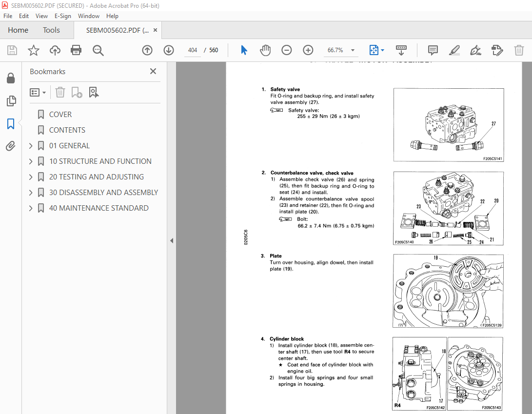The height and width of the screenshot is (414, 532).
Task: Expand 30 DISASSEMBLY AND ASSEMBLY bookmark
Action: 31,193
